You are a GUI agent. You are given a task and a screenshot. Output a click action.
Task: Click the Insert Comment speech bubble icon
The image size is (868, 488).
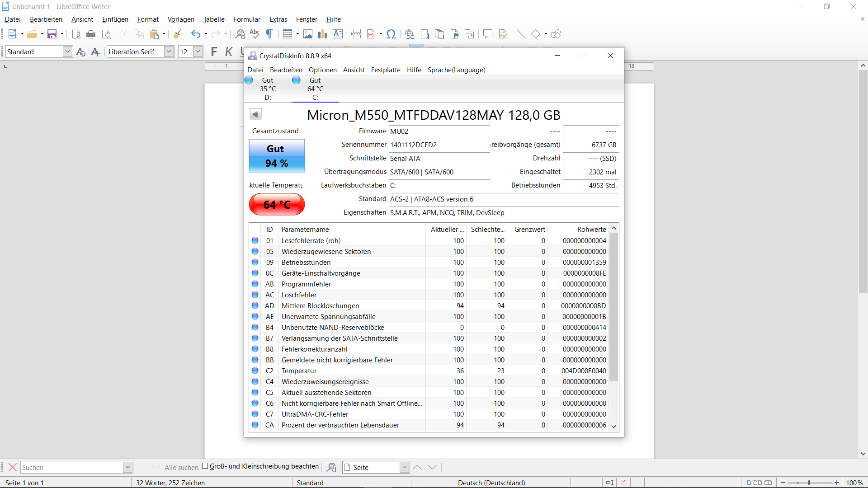(x=487, y=34)
